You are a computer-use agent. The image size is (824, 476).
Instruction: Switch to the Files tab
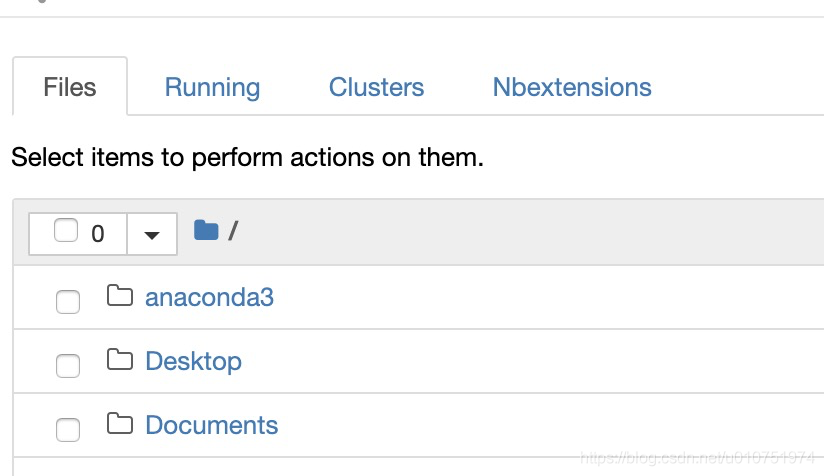70,87
